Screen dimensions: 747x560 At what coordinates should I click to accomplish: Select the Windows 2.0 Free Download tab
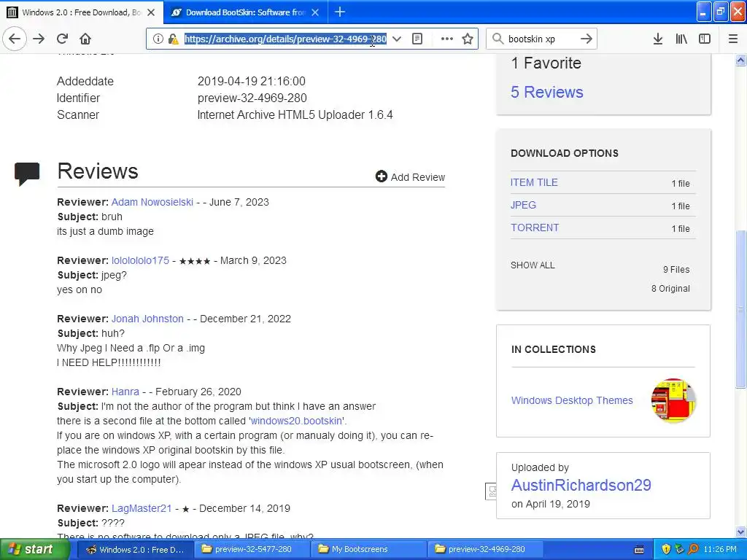pyautogui.click(x=82, y=12)
